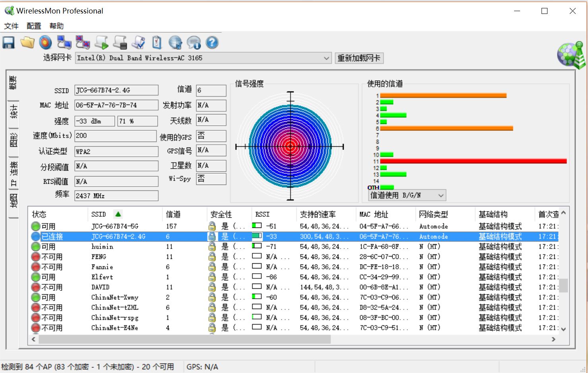Image resolution: width=588 pixels, height=373 pixels.
Task: Stop logging with black square scroll icon
Action: 120,43
